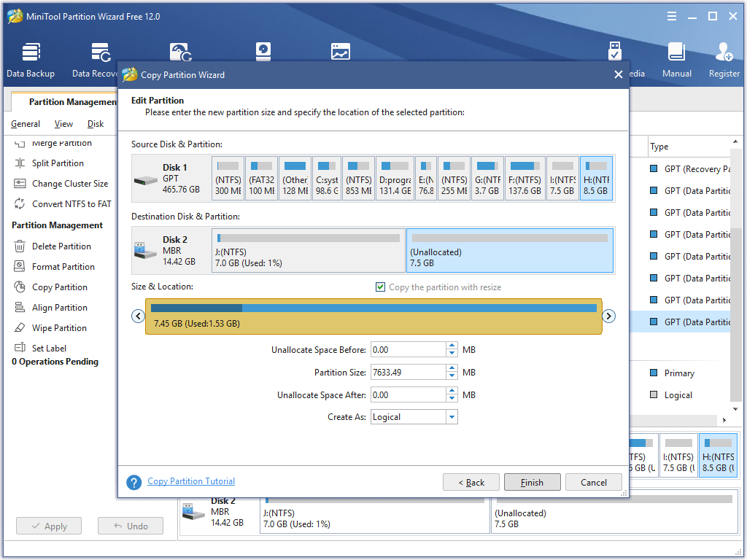
Task: Open the View menu
Action: pyautogui.click(x=63, y=124)
